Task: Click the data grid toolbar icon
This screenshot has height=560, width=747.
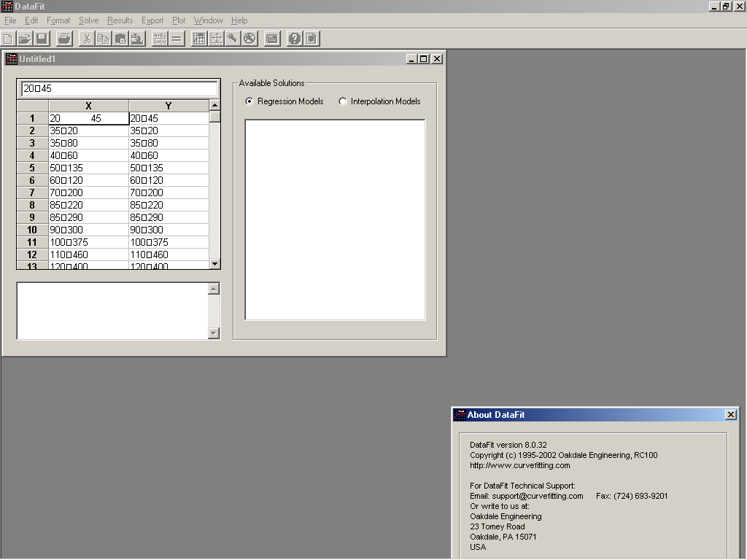Action: pos(199,39)
